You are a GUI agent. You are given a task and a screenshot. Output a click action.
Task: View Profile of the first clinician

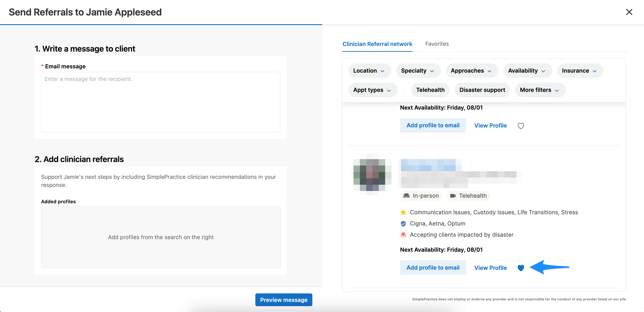tap(491, 125)
